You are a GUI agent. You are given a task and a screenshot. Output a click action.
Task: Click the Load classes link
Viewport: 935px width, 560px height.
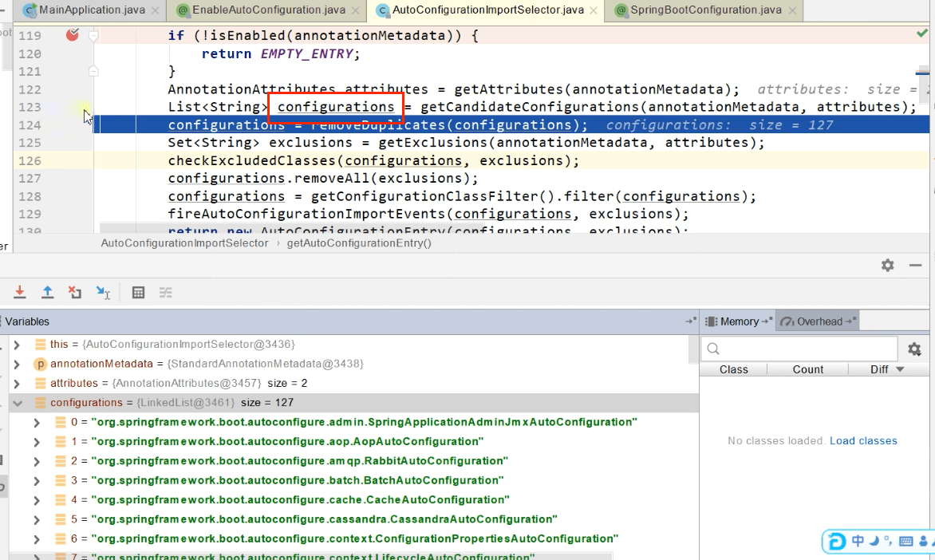click(x=863, y=441)
